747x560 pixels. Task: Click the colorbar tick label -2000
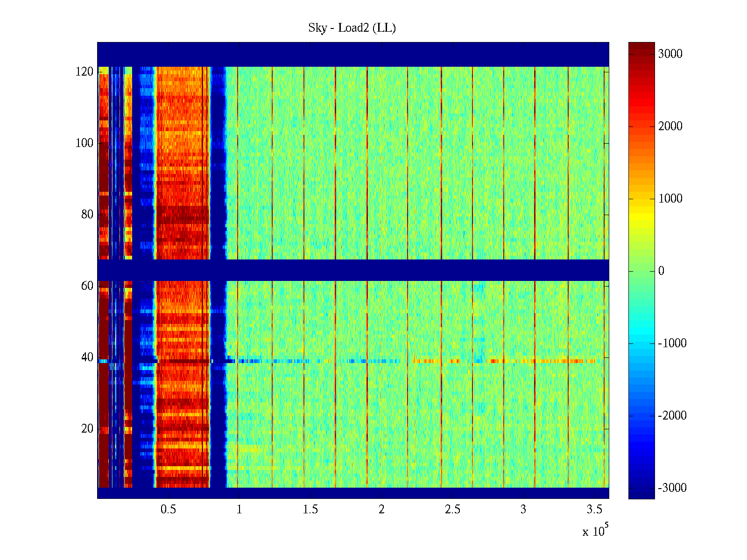(672, 416)
